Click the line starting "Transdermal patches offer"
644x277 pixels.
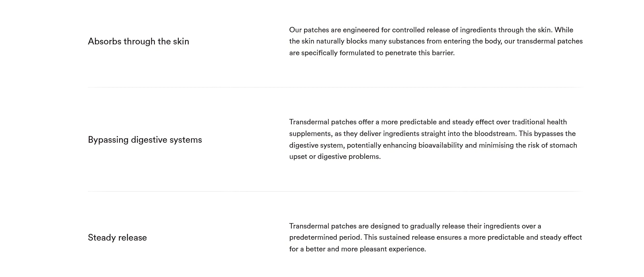pyautogui.click(x=428, y=122)
